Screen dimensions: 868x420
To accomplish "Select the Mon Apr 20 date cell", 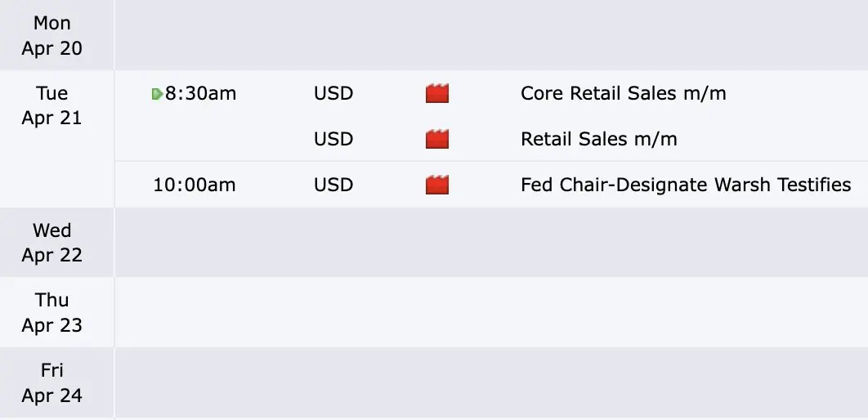I will click(52, 36).
